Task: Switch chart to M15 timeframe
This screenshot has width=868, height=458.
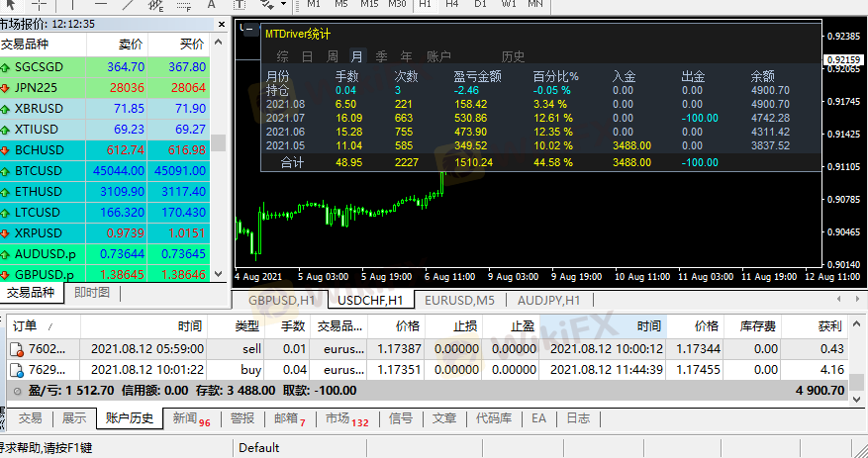Action: [368, 4]
